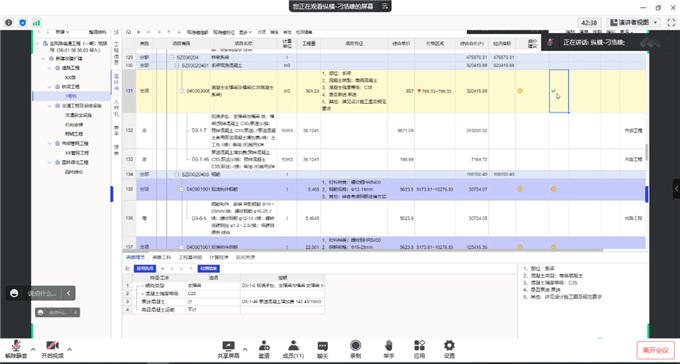Click blue plus icon in lower panel toolbar
The image size is (680, 364).
tap(163, 269)
